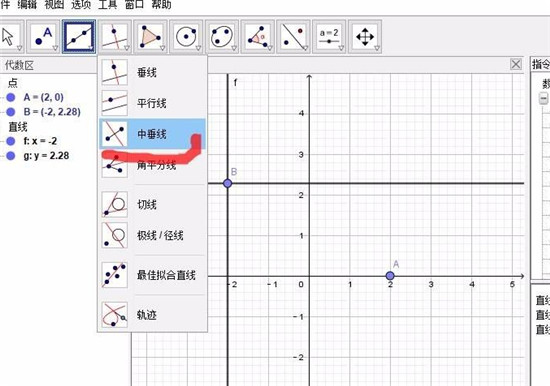This screenshot has height=386, width=550.
Task: Click the 切线 tangent icon
Action: pos(114,204)
